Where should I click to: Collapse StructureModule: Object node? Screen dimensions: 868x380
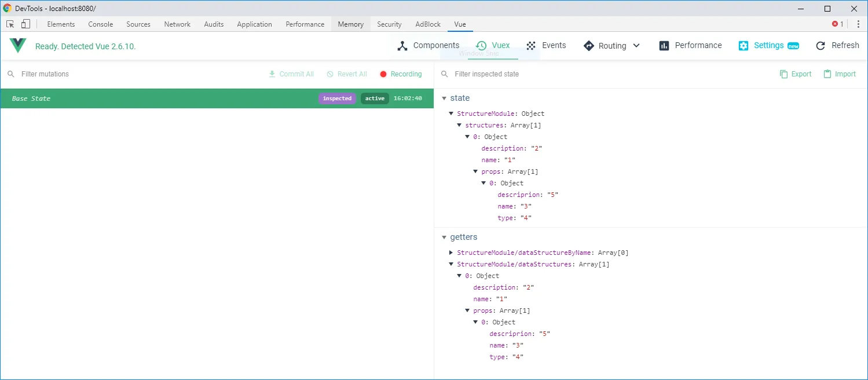coord(452,114)
